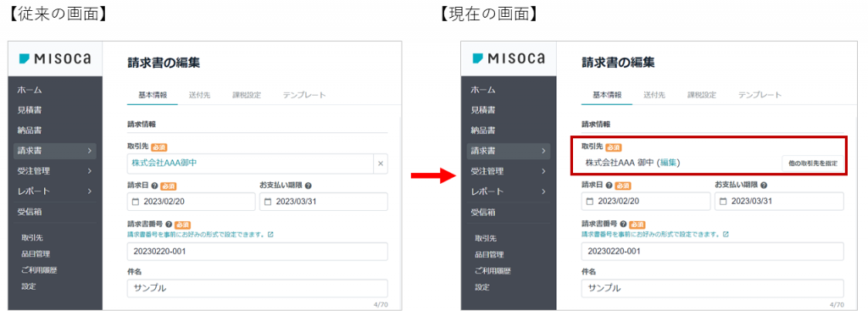This screenshot has width=868, height=316.
Task: Expand 請求書 chevron in left sidebar
Action: pos(89,151)
